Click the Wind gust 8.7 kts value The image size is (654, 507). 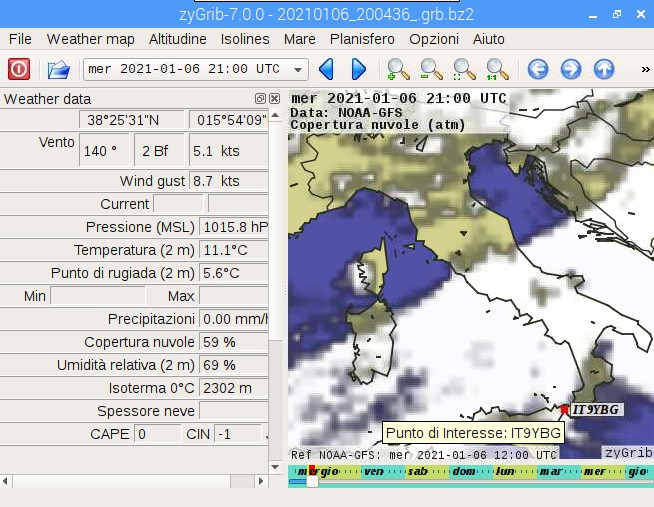[x=229, y=181]
